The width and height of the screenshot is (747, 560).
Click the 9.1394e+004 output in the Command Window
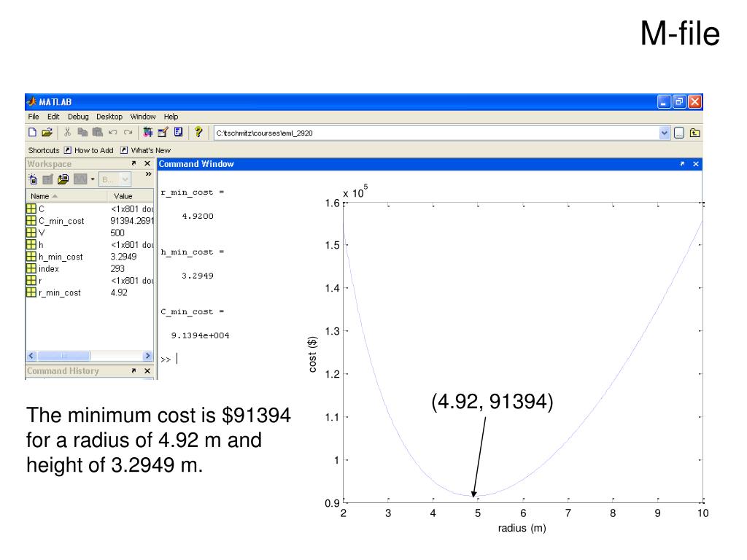click(200, 335)
